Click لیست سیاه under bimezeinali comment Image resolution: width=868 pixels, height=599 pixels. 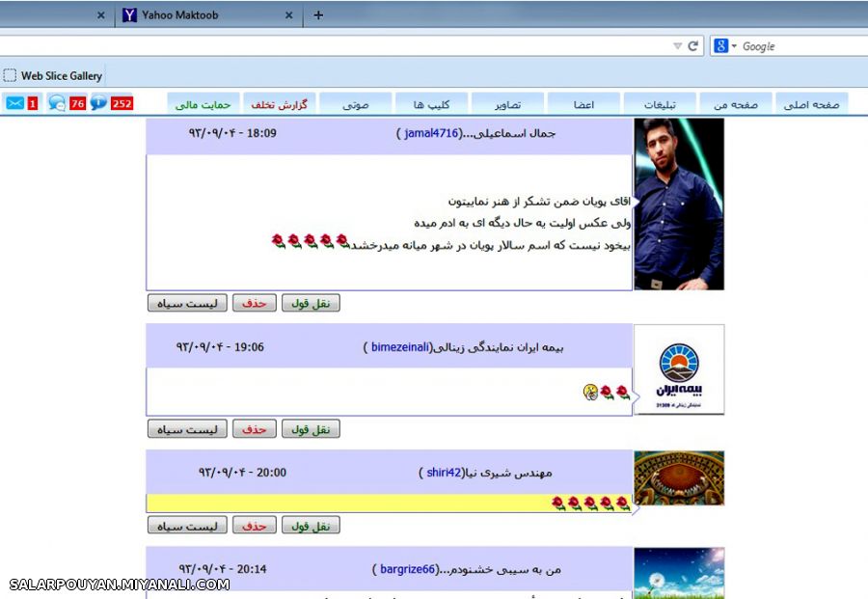187,429
